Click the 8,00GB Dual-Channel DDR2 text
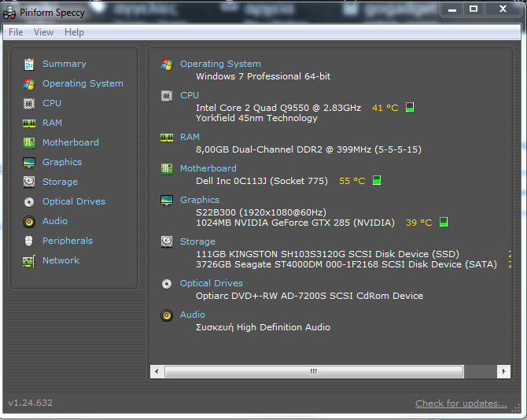This screenshot has height=420, width=527. coord(308,149)
